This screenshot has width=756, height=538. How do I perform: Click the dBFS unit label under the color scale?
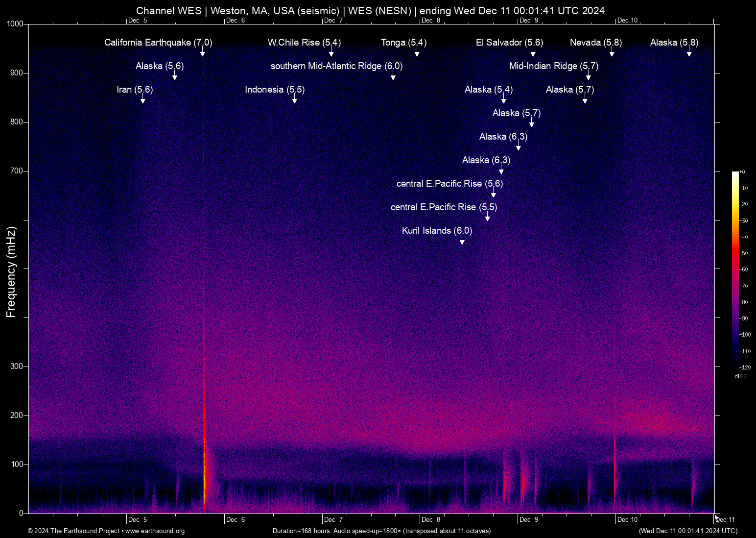(740, 376)
